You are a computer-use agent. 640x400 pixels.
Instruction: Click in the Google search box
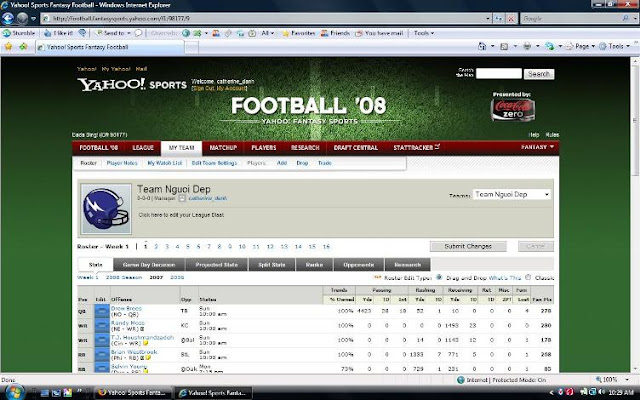(570, 18)
